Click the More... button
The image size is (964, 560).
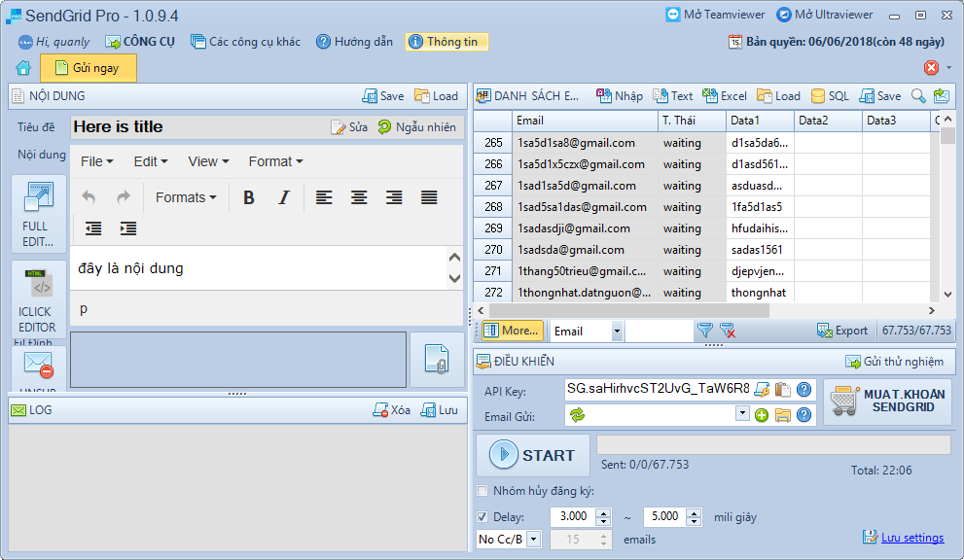pyautogui.click(x=513, y=331)
